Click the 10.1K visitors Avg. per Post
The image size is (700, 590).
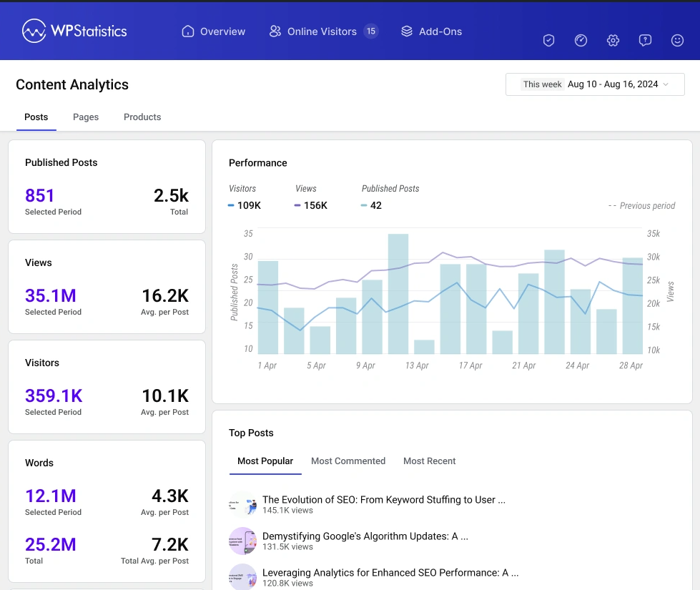pos(165,395)
